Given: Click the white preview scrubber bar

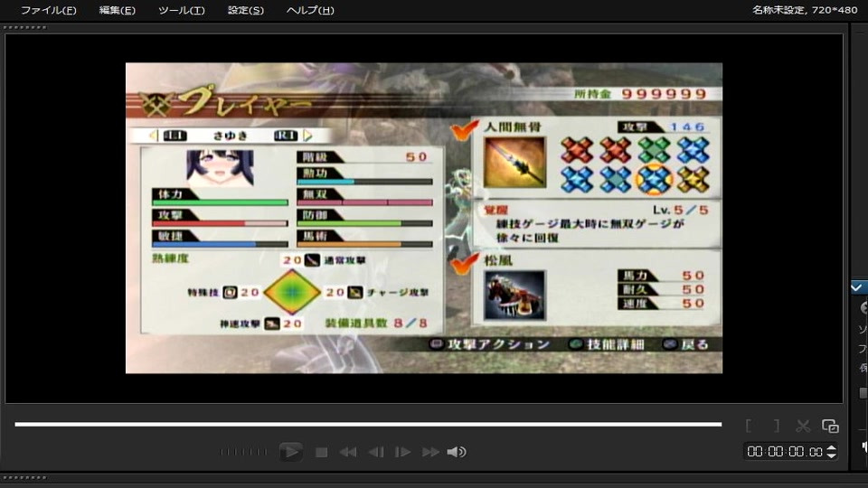Looking at the screenshot, I should 368,425.
